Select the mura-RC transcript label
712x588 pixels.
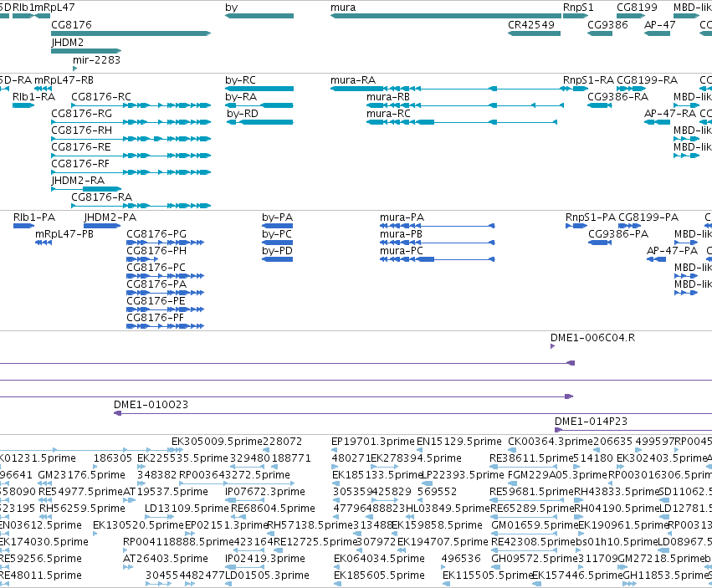pyautogui.click(x=388, y=114)
